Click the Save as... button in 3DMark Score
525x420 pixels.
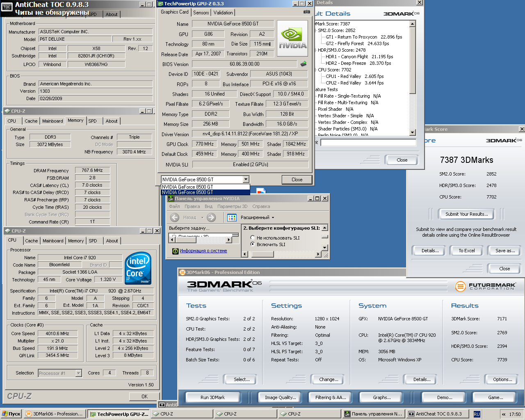(505, 251)
